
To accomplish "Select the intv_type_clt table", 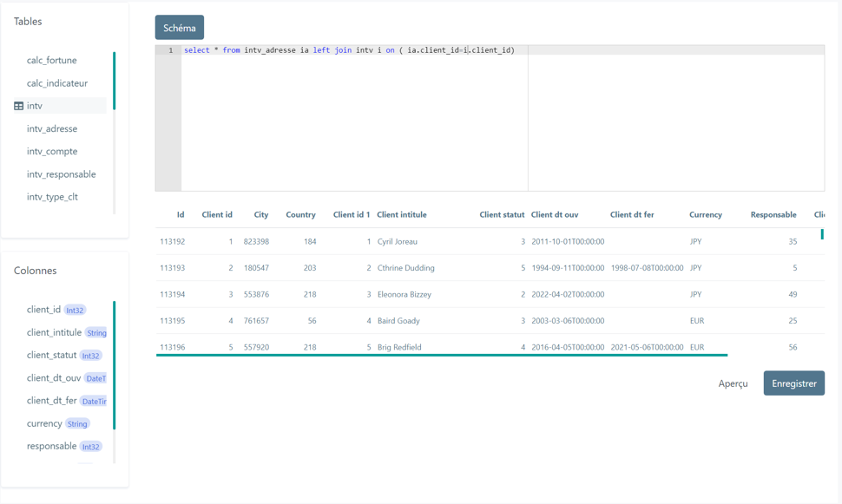I will tap(52, 197).
